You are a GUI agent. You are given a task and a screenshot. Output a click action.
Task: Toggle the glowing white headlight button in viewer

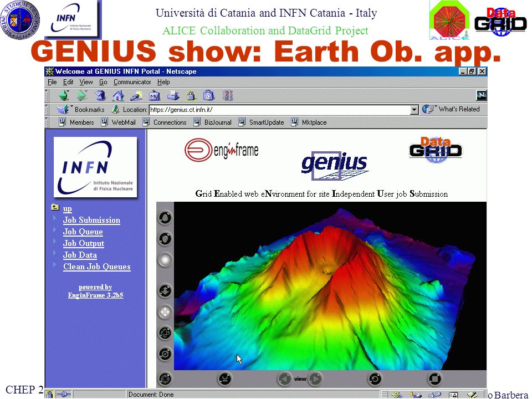[165, 260]
